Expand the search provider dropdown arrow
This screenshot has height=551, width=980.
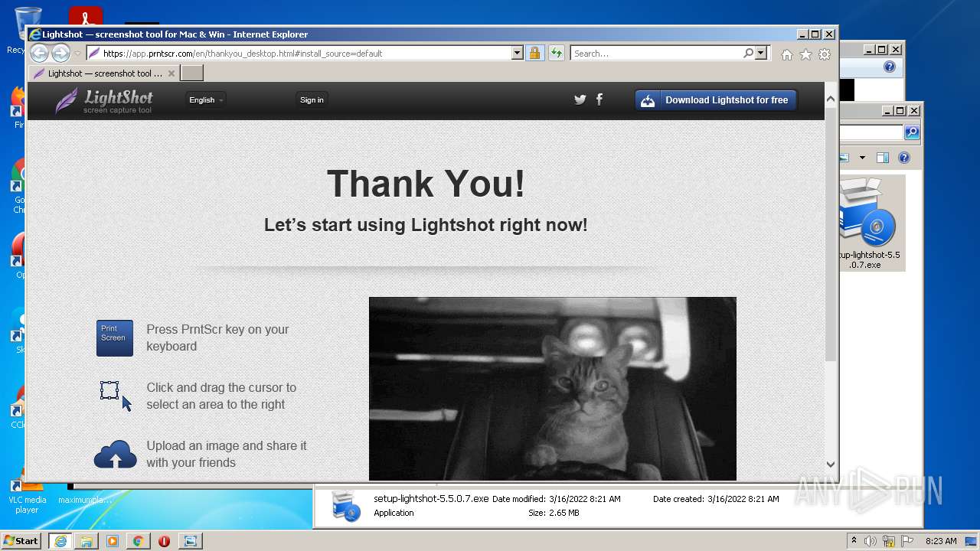[761, 53]
